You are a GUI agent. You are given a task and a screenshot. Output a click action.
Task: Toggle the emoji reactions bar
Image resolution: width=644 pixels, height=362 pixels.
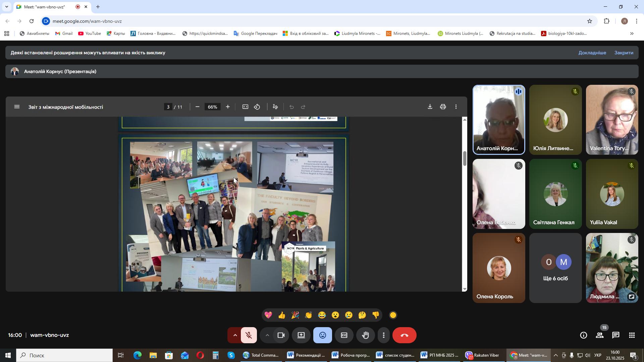tap(322, 336)
